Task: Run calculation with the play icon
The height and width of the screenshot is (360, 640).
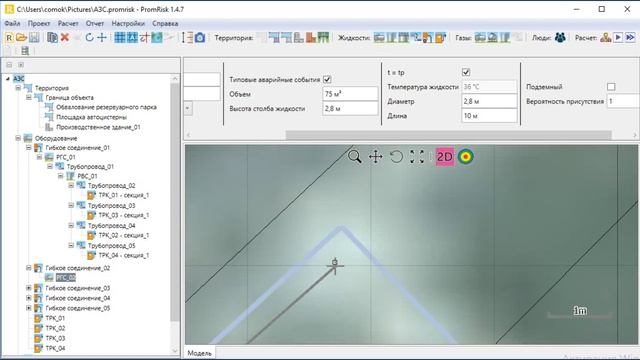Action: click(x=618, y=38)
